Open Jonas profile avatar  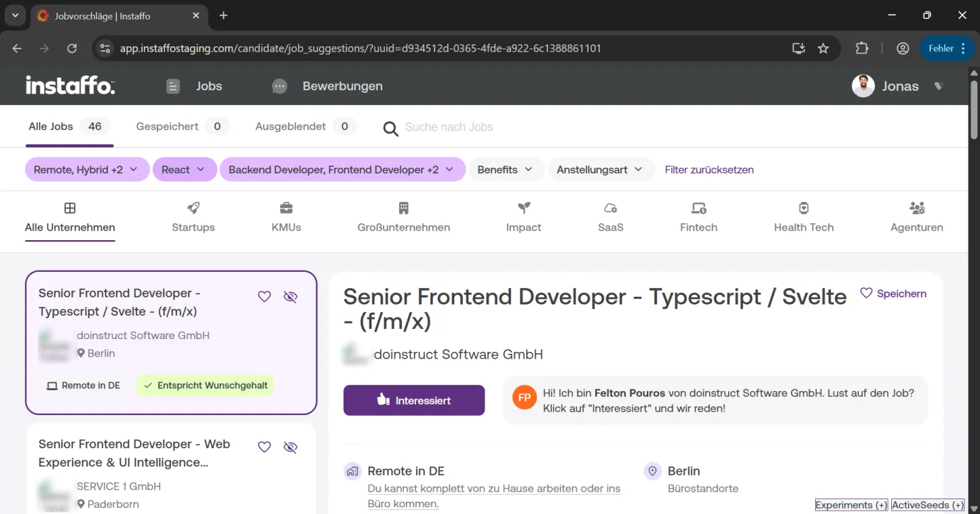pyautogui.click(x=863, y=86)
